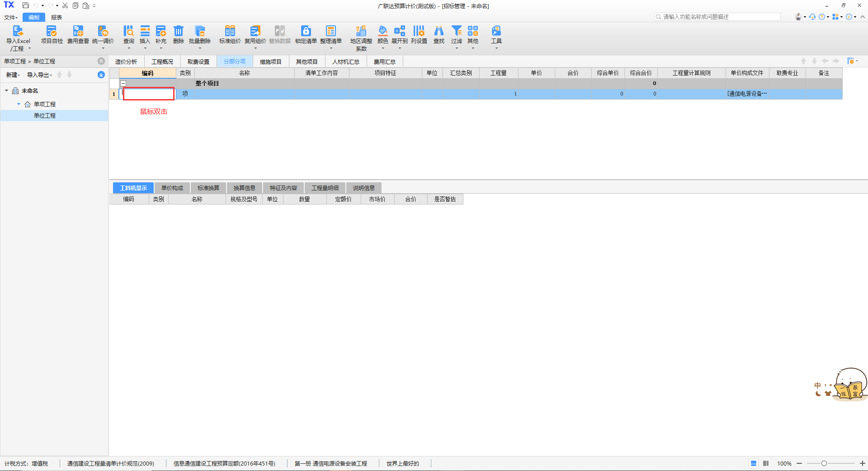Click the 查找 binoculars icon
The image size is (868, 471).
(439, 31)
